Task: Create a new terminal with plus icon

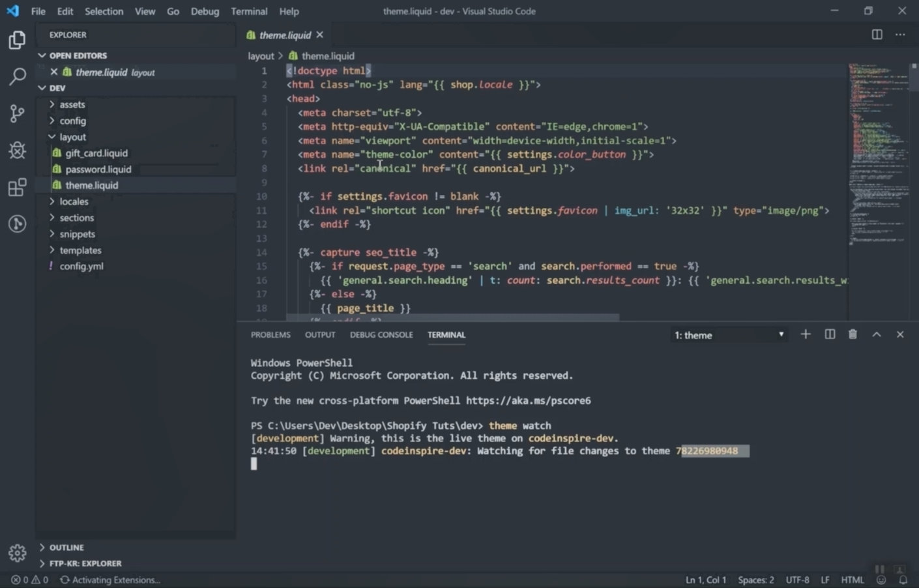Action: pos(806,334)
